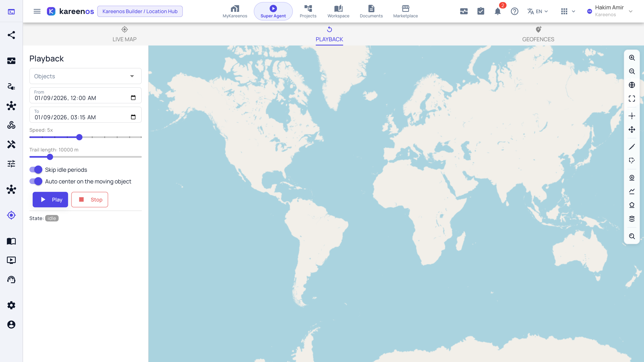Open Marketplace in the top navigation
The width and height of the screenshot is (644, 362).
405,11
